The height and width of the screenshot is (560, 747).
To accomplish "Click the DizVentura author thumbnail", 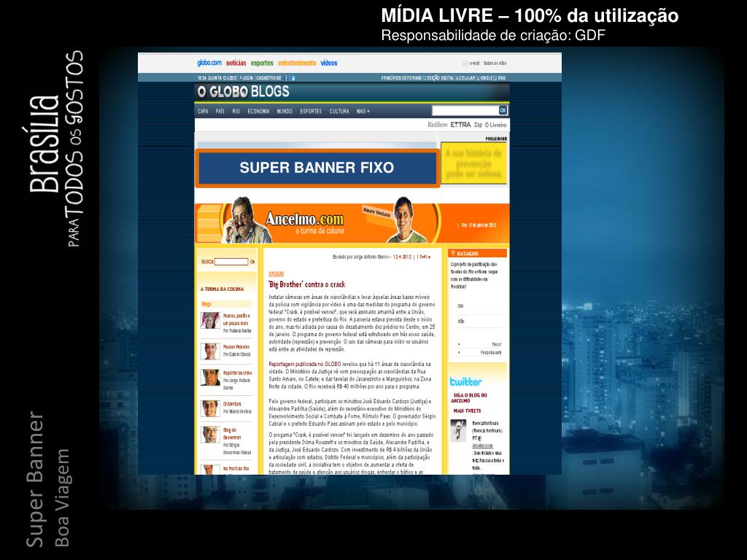I will pyautogui.click(x=210, y=408).
